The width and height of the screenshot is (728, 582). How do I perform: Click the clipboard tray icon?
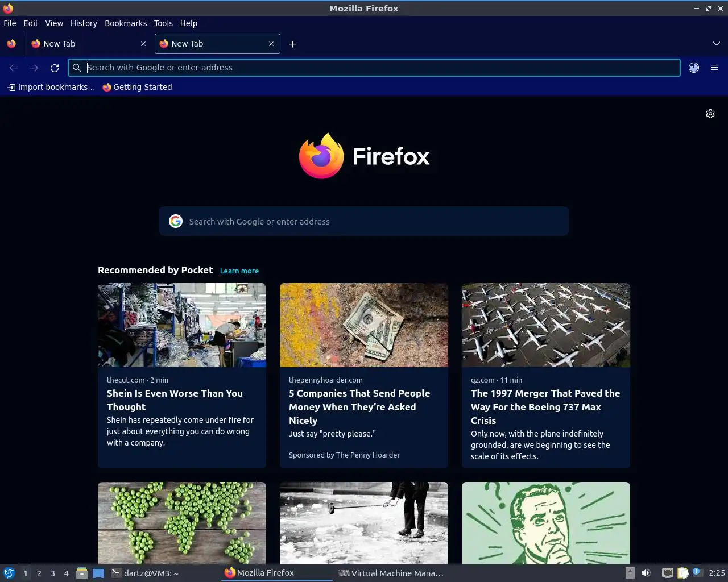[682, 573]
